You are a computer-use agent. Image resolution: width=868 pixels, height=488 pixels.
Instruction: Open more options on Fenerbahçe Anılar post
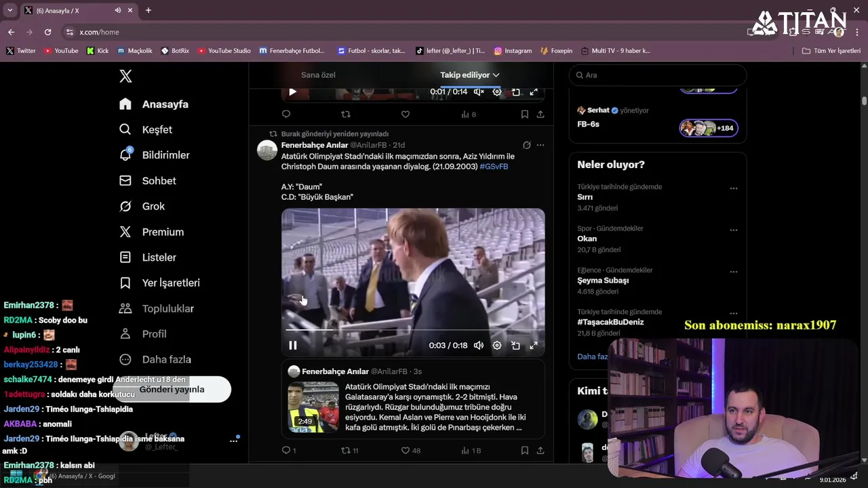click(540, 145)
